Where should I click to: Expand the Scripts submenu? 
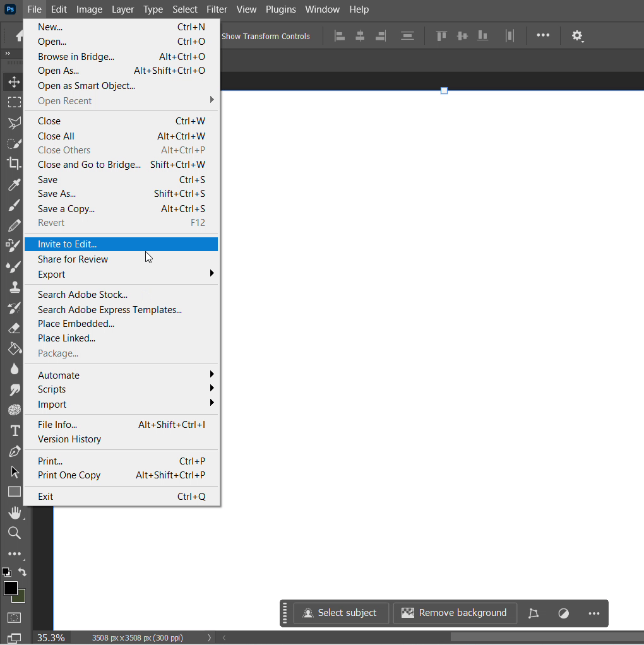(x=121, y=389)
